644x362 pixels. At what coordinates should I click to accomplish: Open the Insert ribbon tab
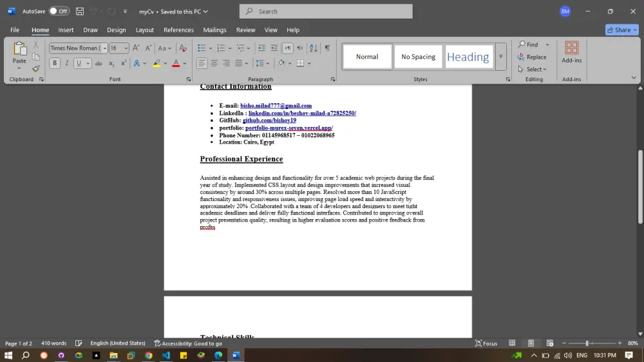(66, 30)
